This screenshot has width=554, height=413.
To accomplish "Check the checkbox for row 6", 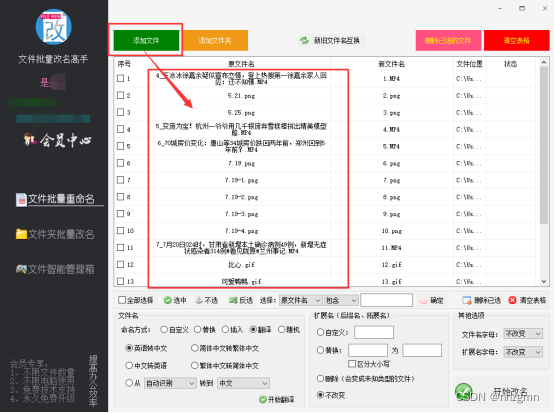I will coord(120,163).
